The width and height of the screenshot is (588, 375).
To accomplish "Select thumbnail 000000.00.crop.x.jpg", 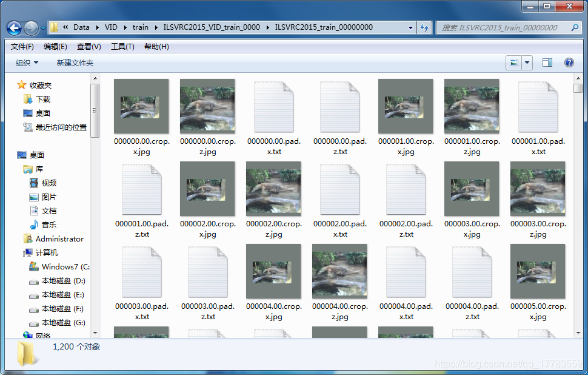I will pyautogui.click(x=141, y=106).
